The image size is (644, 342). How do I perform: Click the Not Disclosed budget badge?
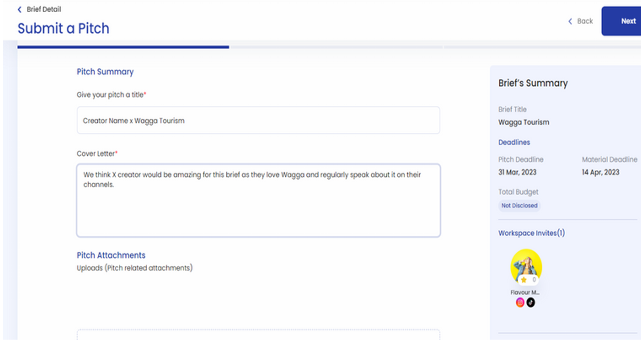coord(519,206)
